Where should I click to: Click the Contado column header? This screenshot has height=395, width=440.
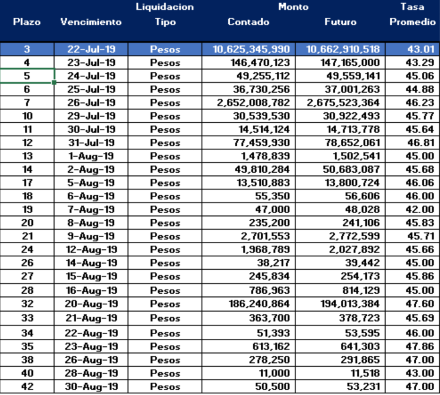click(x=248, y=22)
